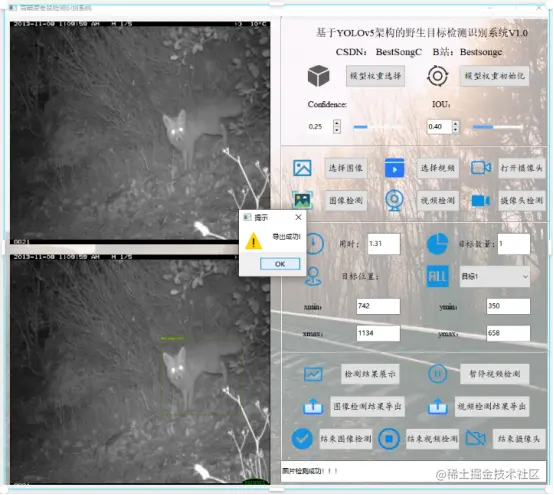Click the clock elapsed time icon

[x=314, y=244]
